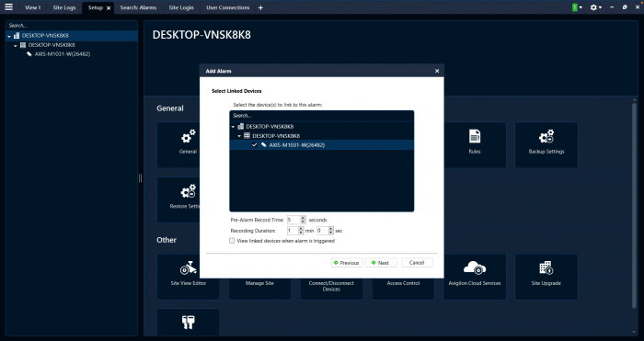Image resolution: width=644 pixels, height=341 pixels.
Task: Open the User Connections tab
Action: tap(227, 7)
